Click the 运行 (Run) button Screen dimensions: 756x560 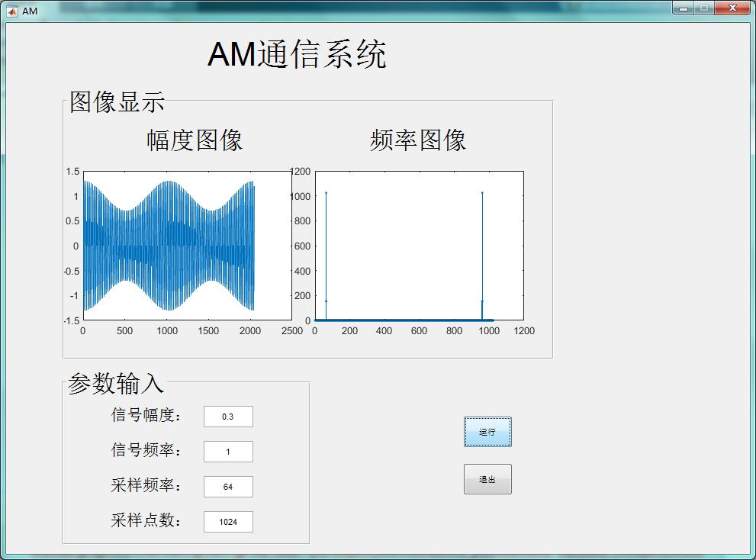487,432
